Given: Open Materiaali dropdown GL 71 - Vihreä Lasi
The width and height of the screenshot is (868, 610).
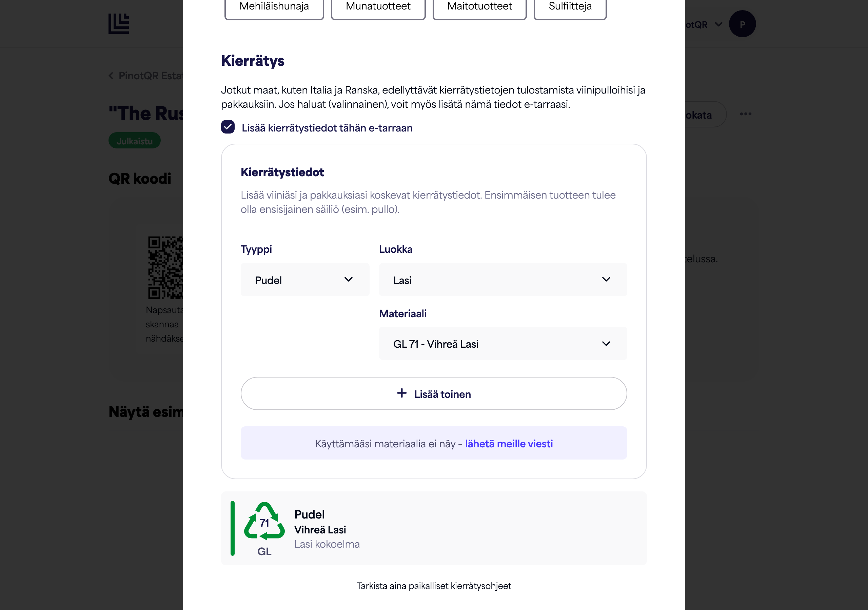Looking at the screenshot, I should (503, 344).
